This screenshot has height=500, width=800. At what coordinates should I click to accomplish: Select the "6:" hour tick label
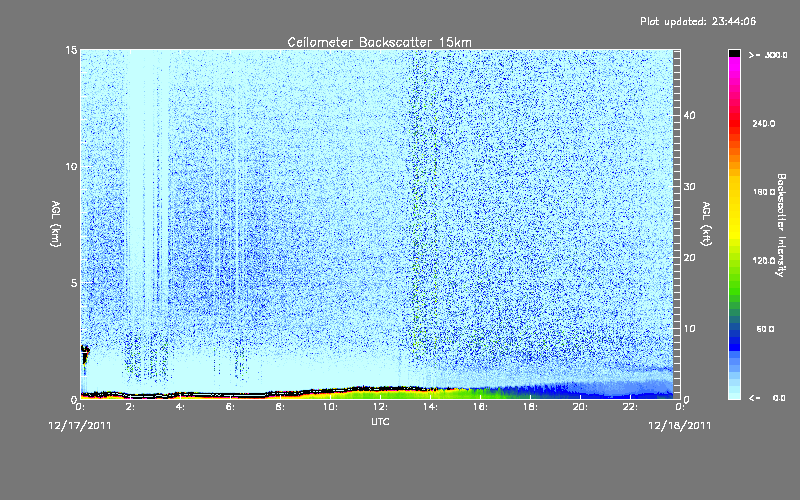[230, 407]
